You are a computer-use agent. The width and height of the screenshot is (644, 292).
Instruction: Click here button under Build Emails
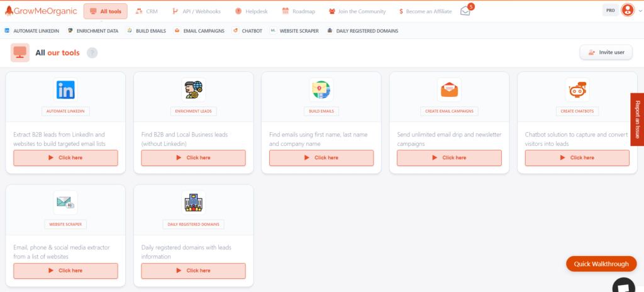pyautogui.click(x=321, y=158)
